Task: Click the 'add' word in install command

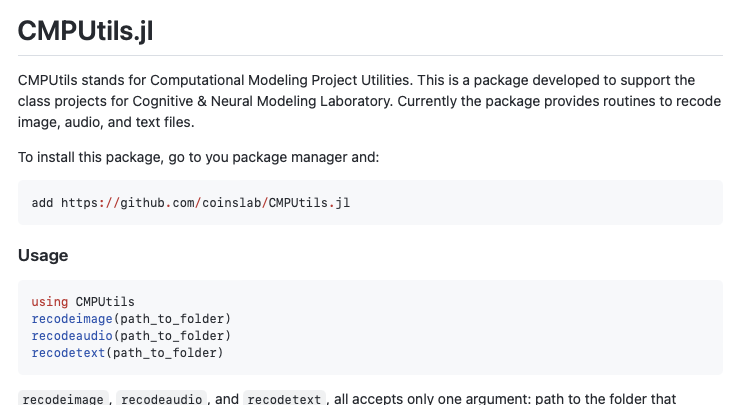Action: point(42,202)
